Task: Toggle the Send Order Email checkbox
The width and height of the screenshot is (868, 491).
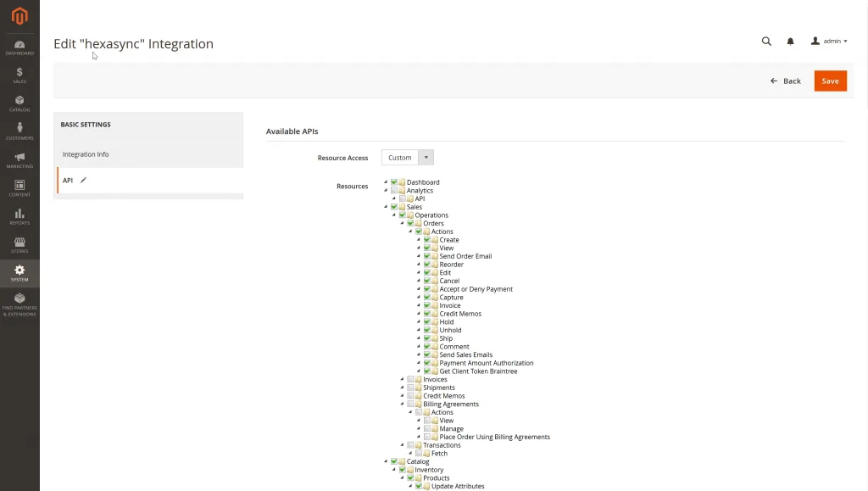Action: point(427,256)
